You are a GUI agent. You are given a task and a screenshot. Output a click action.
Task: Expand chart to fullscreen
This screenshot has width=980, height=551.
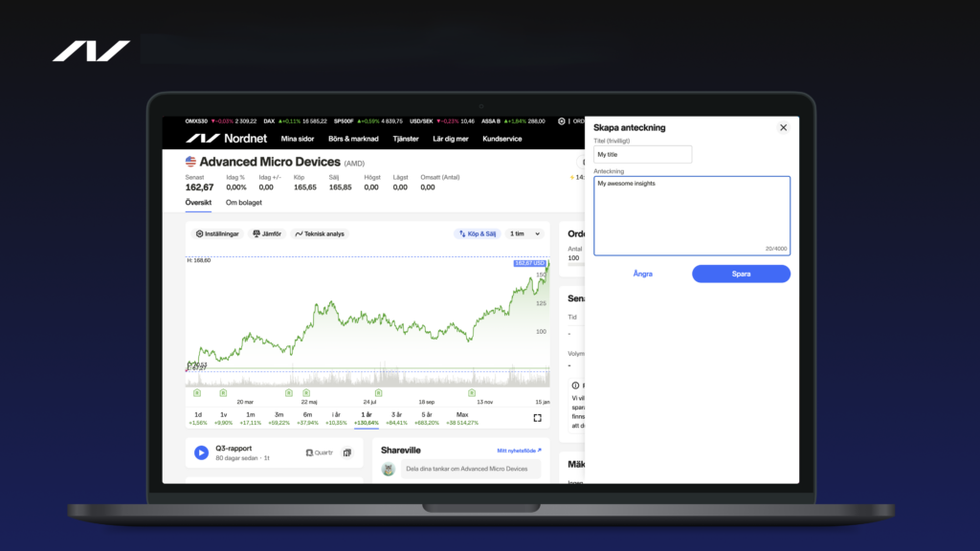(538, 418)
